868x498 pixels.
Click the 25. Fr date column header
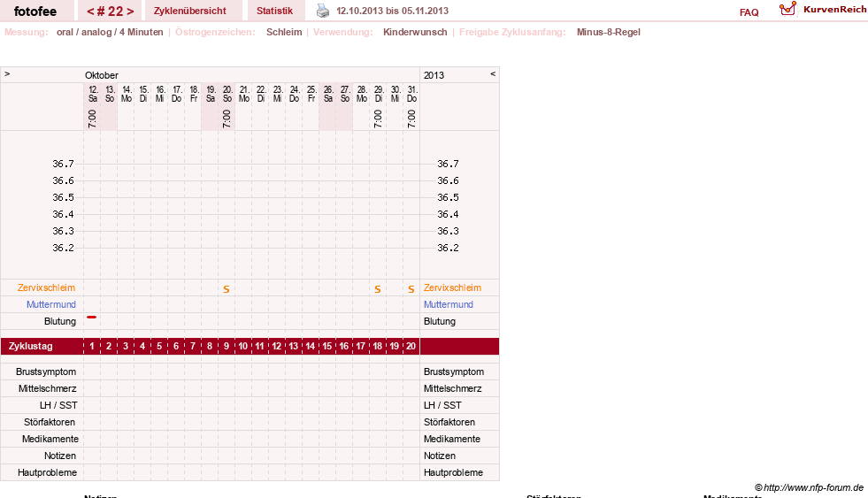tap(311, 94)
